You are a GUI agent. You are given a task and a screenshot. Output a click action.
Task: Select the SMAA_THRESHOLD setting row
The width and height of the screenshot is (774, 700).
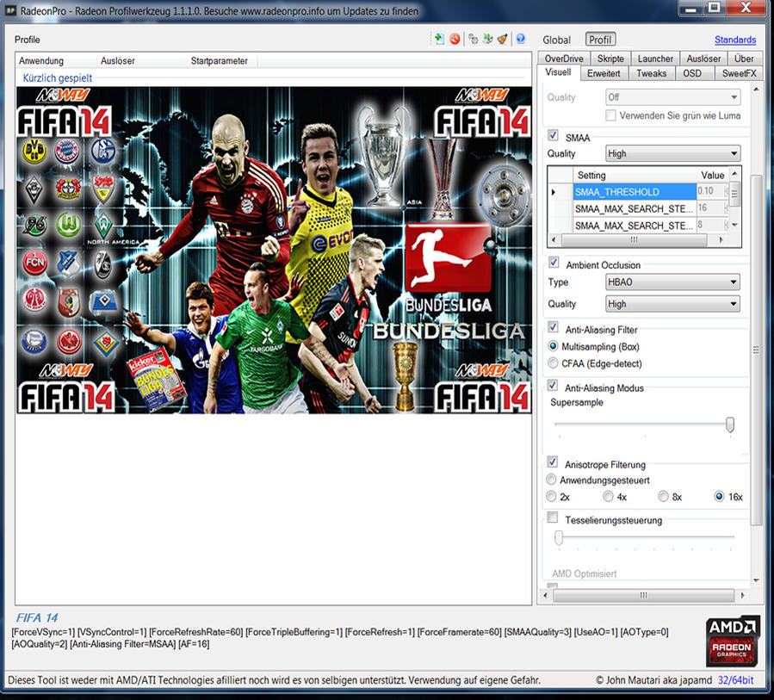(635, 191)
